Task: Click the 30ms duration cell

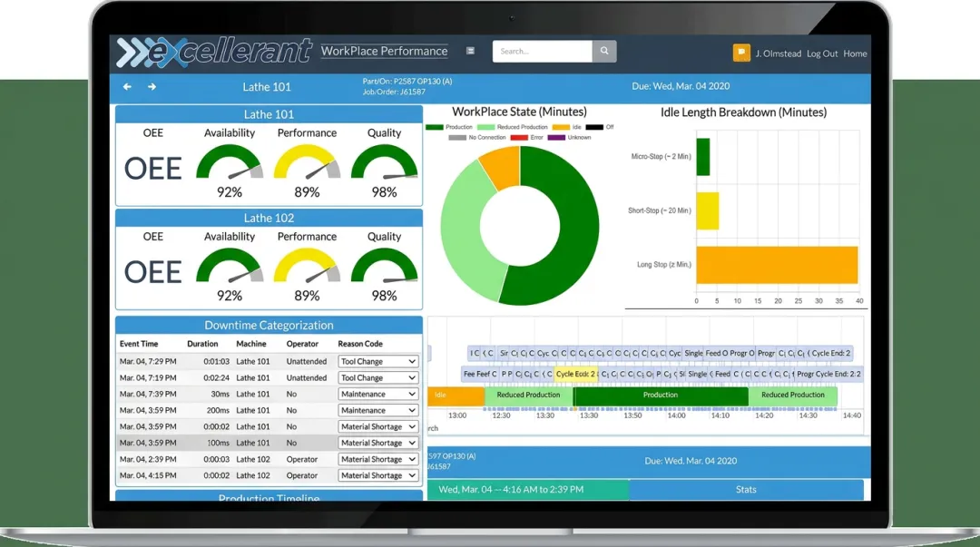Action: (x=220, y=394)
